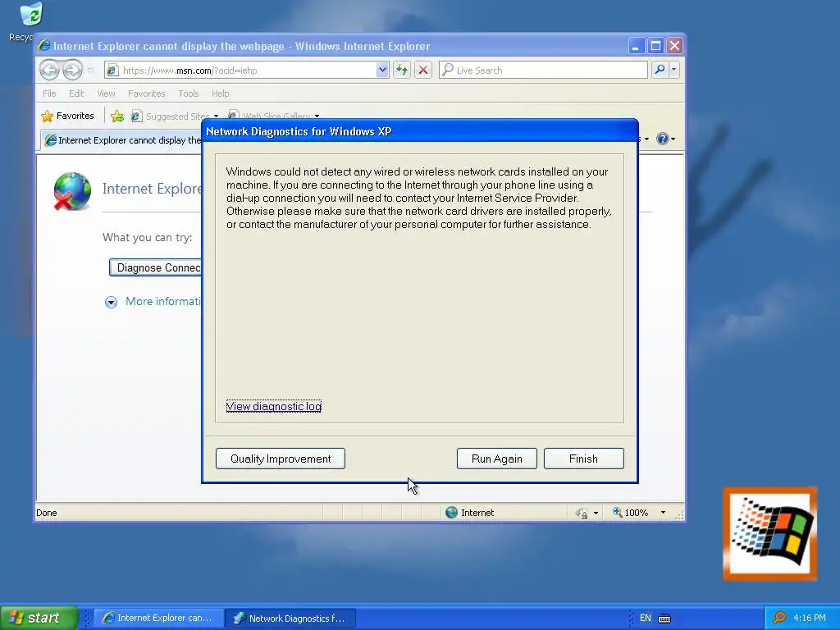
Task: Close the Internet Explorer window
Action: [x=674, y=46]
